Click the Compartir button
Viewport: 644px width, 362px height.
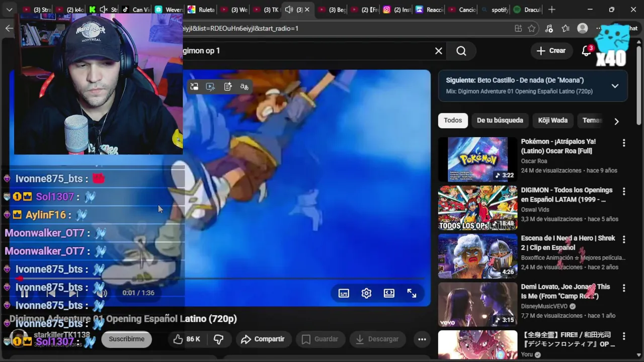[x=263, y=339]
